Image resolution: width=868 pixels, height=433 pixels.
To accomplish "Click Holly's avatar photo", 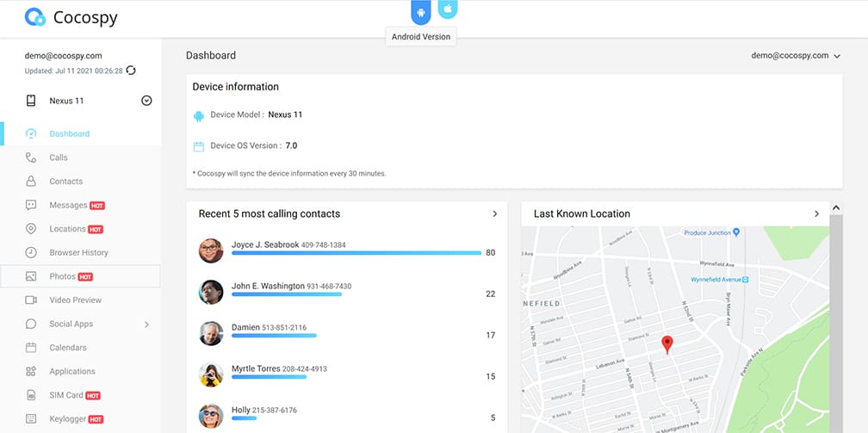I will pos(211,416).
